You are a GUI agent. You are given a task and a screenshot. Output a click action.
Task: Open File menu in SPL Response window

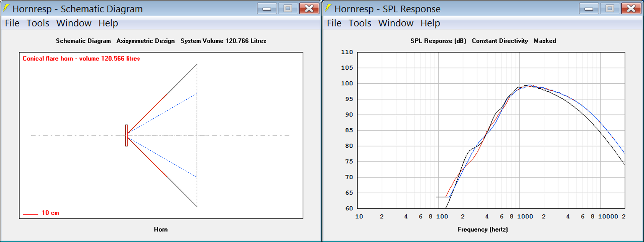(x=334, y=23)
